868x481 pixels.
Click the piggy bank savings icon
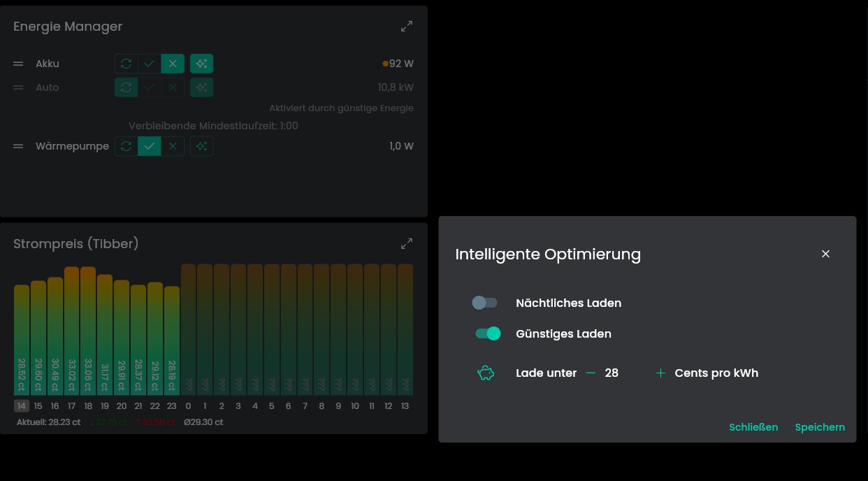(486, 373)
